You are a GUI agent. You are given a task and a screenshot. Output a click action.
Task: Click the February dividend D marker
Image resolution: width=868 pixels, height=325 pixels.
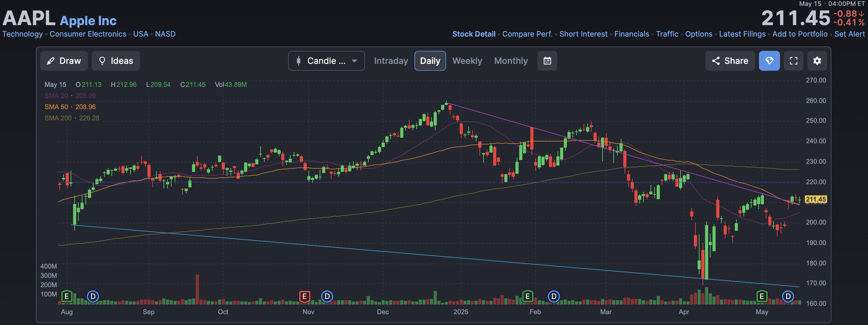(554, 297)
